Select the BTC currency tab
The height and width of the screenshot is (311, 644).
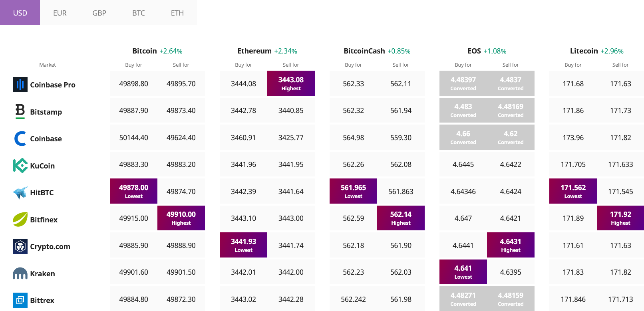pos(139,13)
